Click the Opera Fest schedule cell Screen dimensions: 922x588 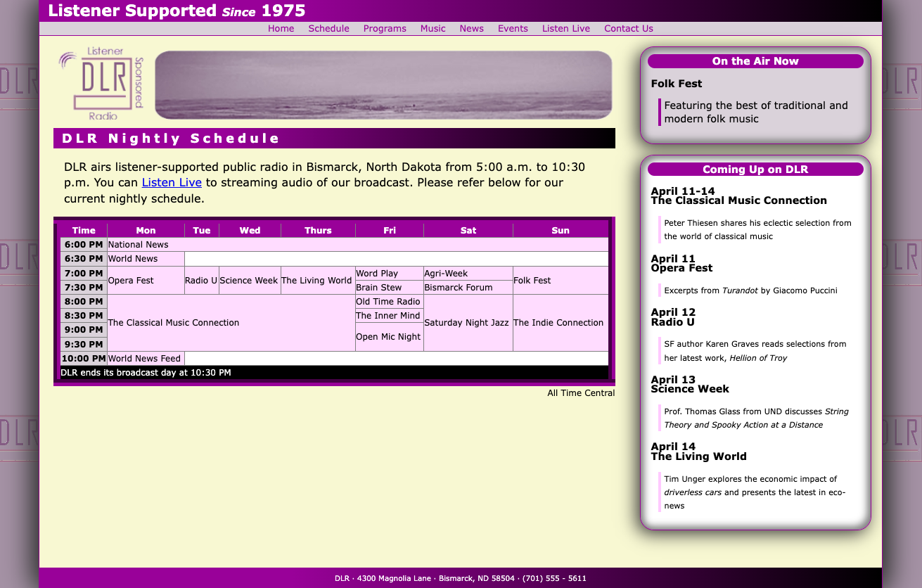(x=131, y=281)
